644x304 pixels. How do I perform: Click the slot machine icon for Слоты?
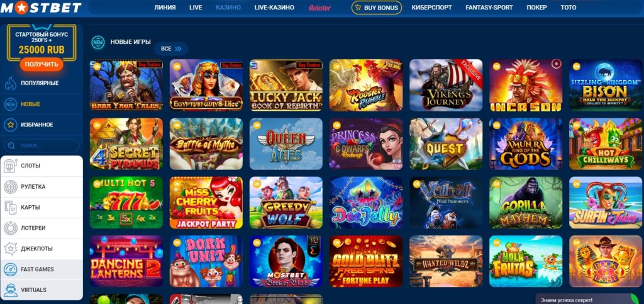coord(10,166)
